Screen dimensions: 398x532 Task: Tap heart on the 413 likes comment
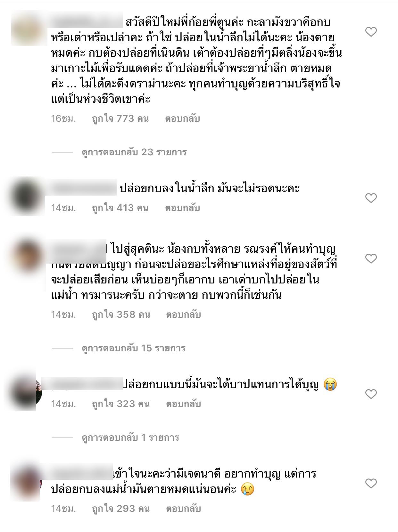pos(371,198)
